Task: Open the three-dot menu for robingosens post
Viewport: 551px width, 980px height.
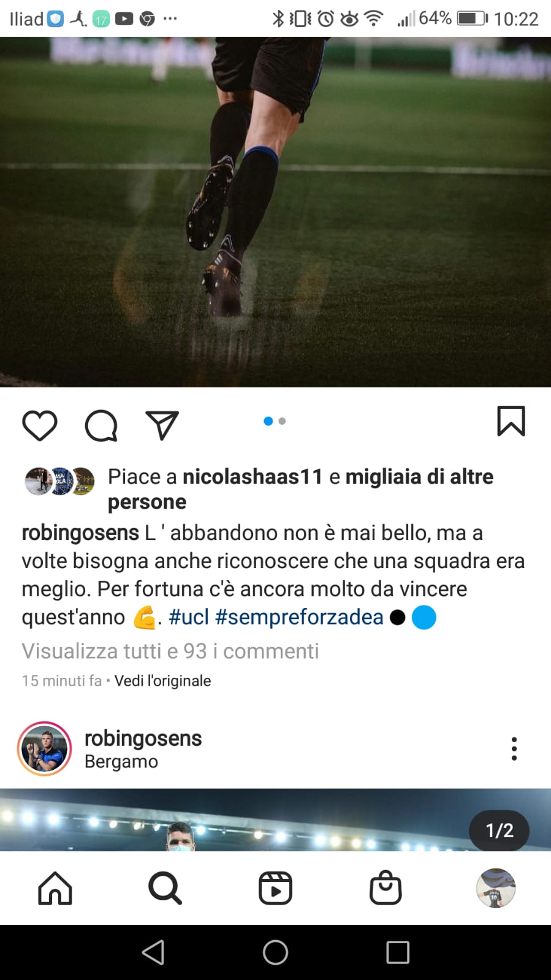Action: click(514, 749)
